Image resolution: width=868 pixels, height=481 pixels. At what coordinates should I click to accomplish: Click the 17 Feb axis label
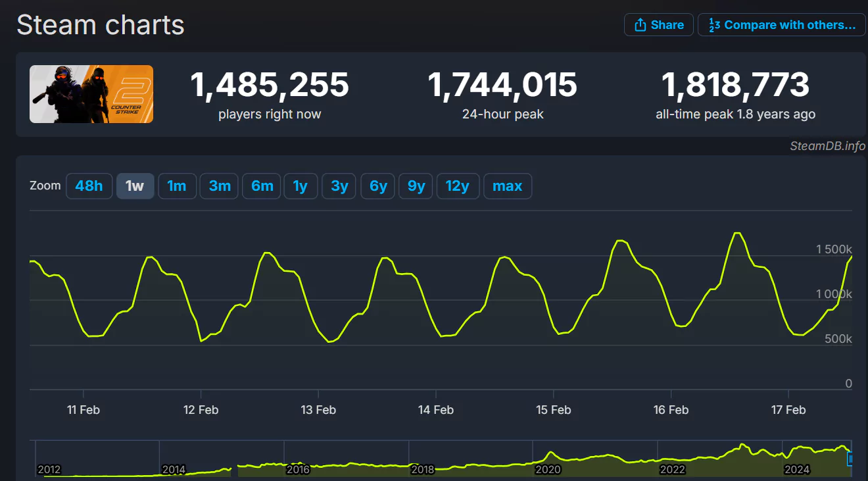point(788,410)
